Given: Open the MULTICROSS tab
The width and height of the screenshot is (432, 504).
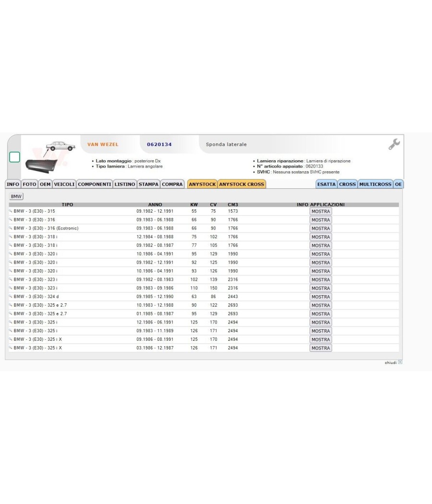Looking at the screenshot, I should point(375,184).
